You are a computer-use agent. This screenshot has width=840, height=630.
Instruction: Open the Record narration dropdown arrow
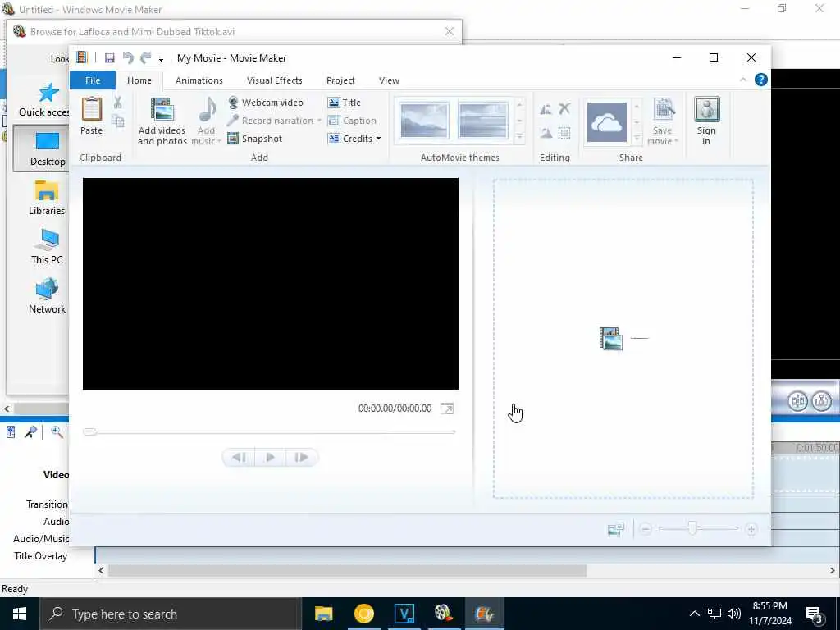319,121
